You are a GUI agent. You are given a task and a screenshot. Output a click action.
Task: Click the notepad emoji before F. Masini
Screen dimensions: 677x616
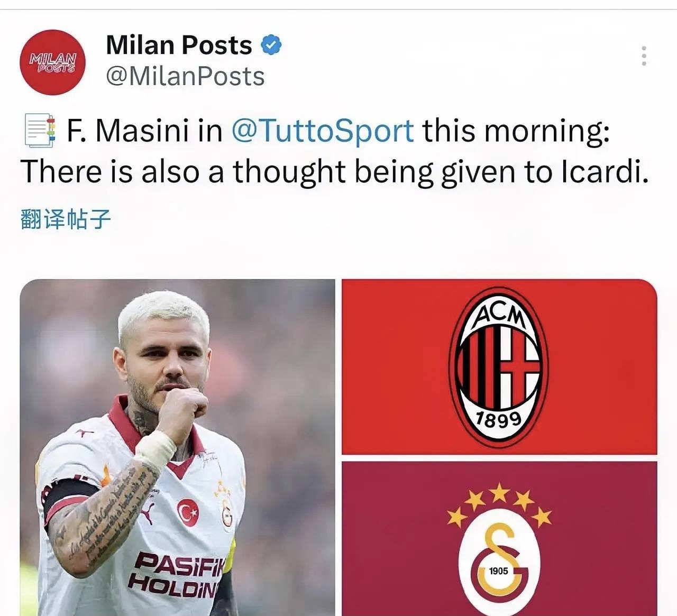[x=39, y=131]
